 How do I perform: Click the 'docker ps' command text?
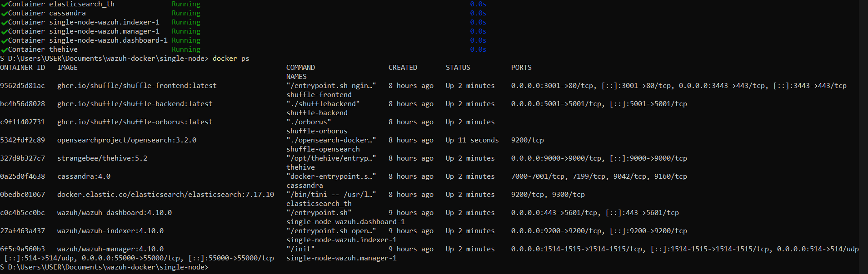tap(231, 59)
